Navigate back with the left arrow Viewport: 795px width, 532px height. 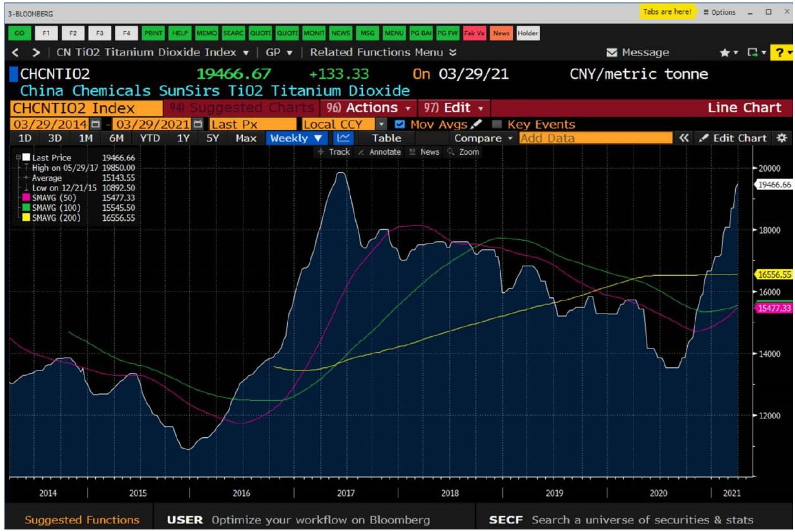(16, 52)
